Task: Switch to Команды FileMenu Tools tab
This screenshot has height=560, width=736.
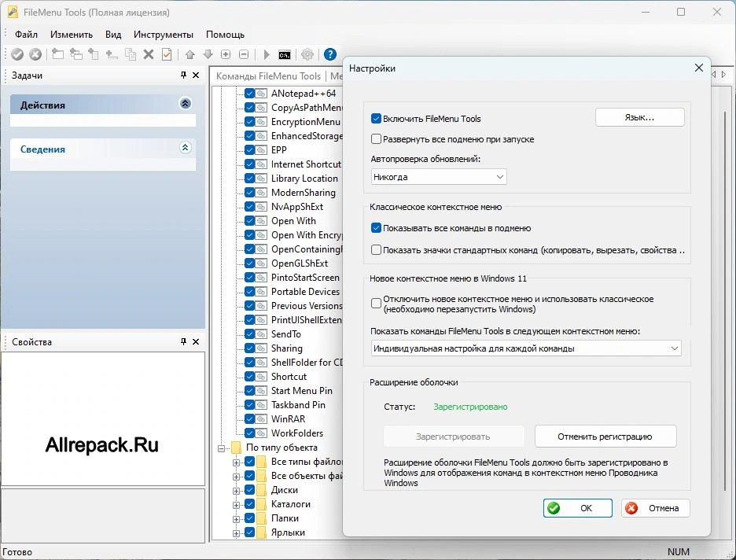Action: (x=268, y=76)
